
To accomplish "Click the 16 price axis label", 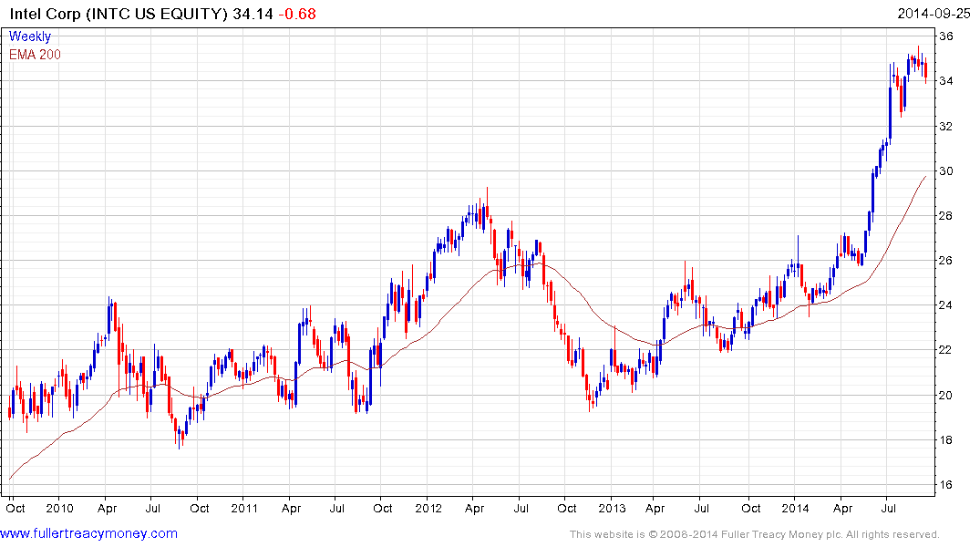I will point(946,484).
